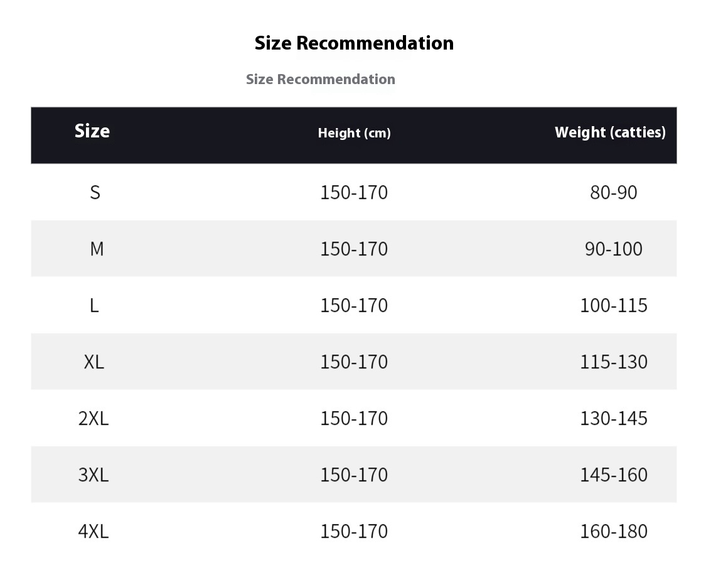
Task: Choose the L size cell
Action: [x=94, y=306]
